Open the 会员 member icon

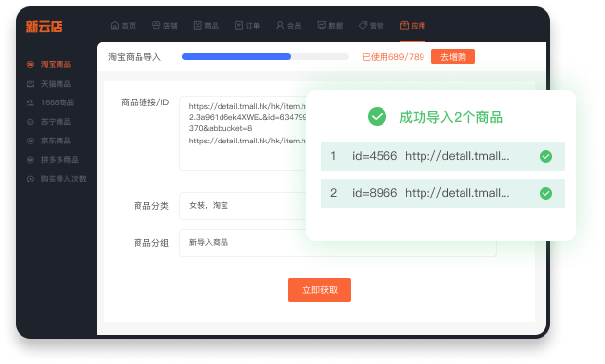pyautogui.click(x=280, y=26)
